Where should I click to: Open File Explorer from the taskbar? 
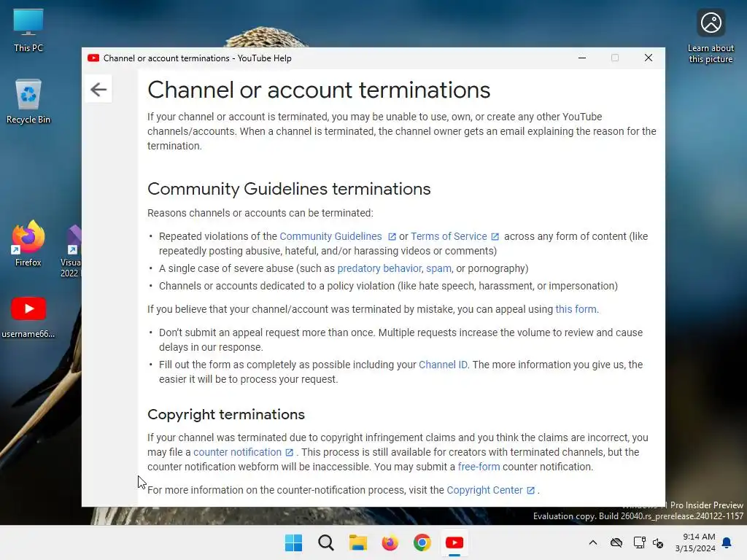(357, 542)
